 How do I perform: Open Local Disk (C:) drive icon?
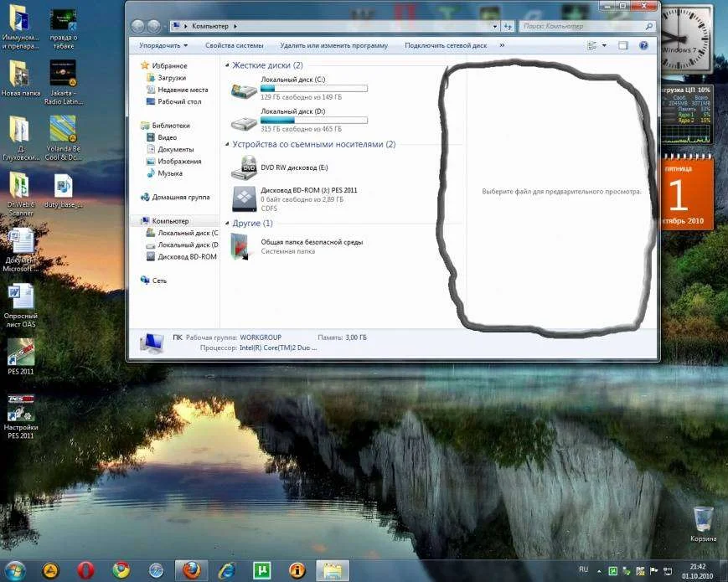tap(244, 91)
